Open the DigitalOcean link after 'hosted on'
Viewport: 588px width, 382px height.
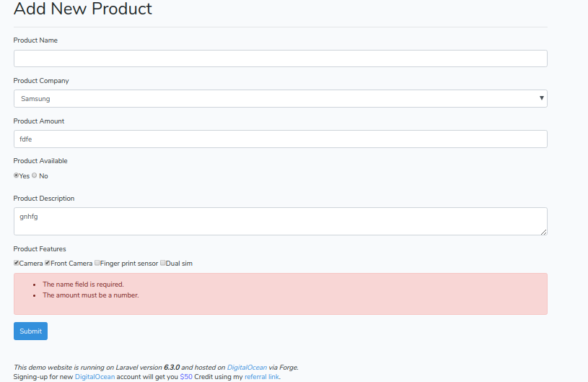[x=247, y=368]
